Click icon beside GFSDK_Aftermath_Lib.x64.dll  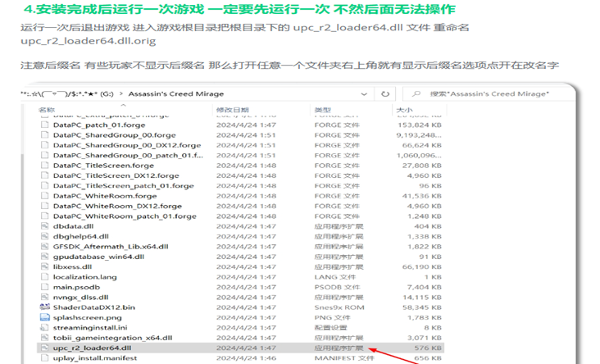[45, 247]
